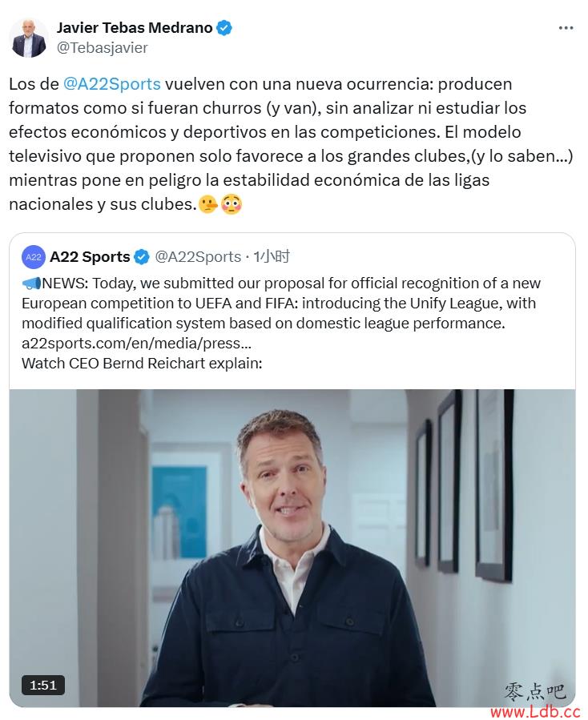Click the lying-face emoji ending the tweet
The width and height of the screenshot is (588, 720).
pos(207,204)
